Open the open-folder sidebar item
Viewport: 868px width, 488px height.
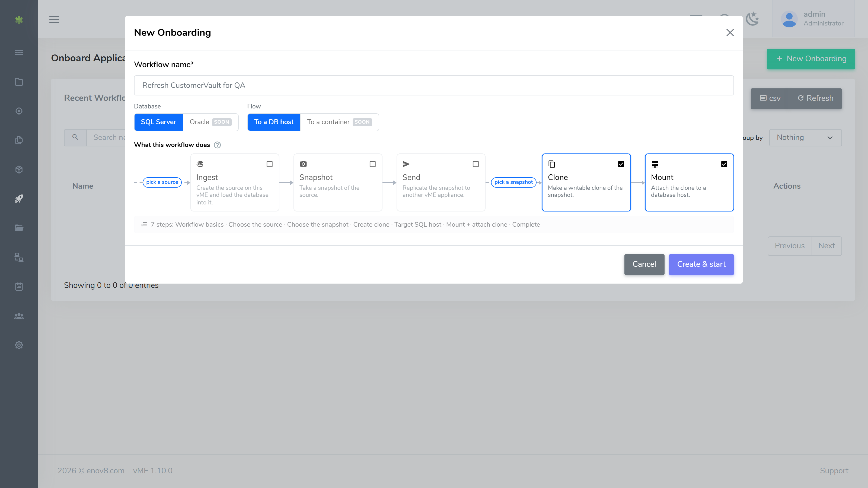click(x=19, y=228)
